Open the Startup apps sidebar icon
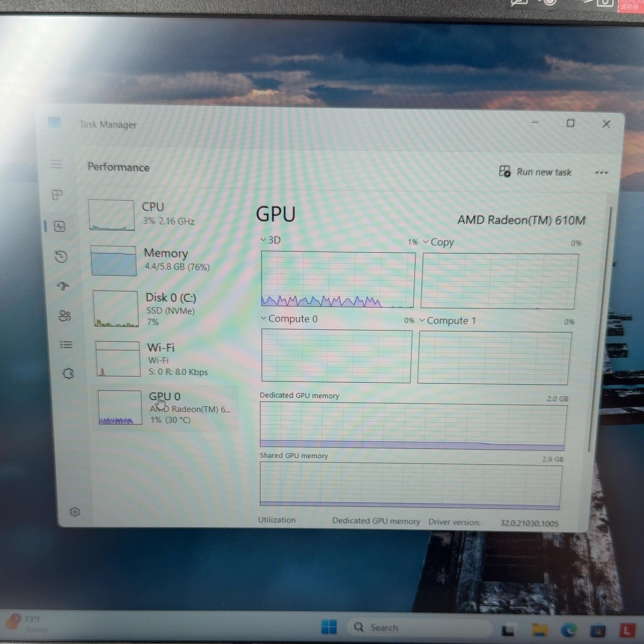 coord(63,286)
